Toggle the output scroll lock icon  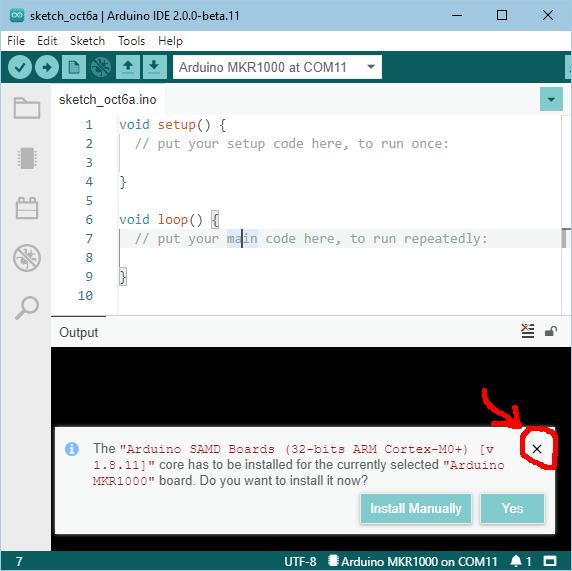551,331
